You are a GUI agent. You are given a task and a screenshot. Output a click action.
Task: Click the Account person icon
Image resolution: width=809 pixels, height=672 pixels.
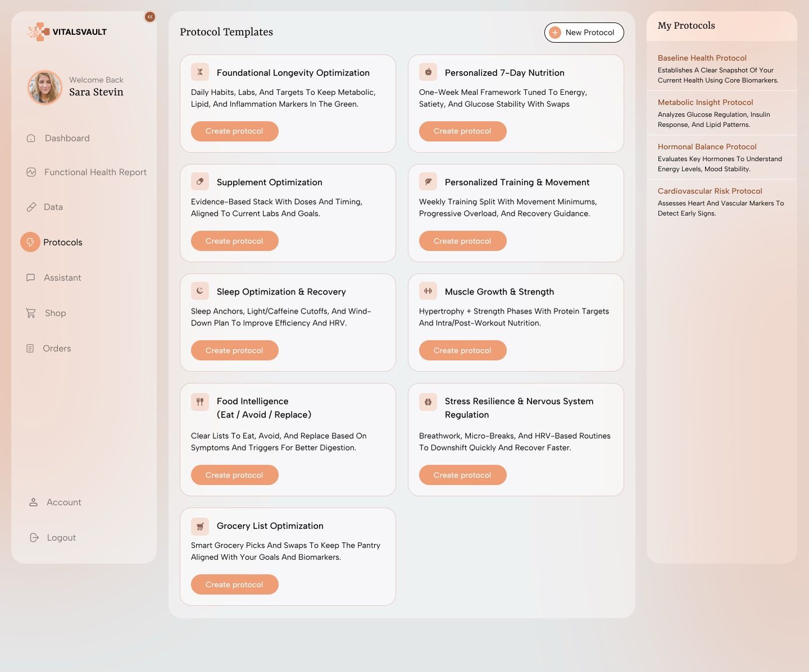[34, 502]
